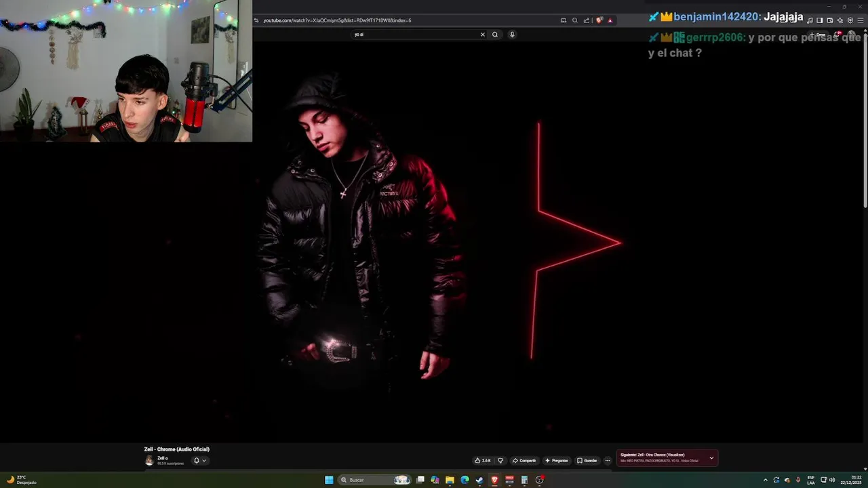
Task: Open the weather widget showing 23°C
Action: pos(22,480)
